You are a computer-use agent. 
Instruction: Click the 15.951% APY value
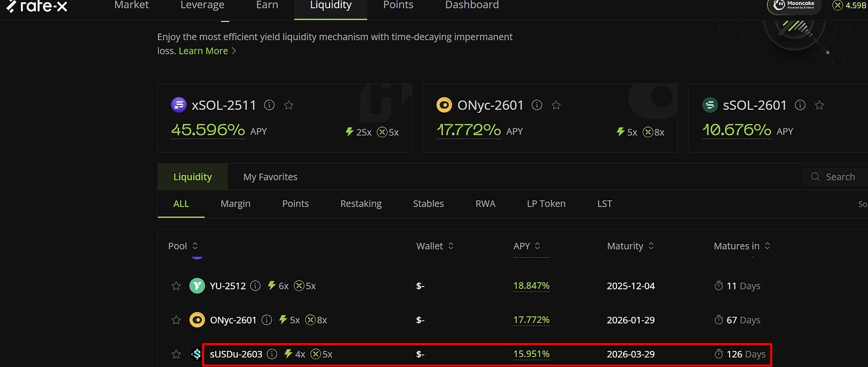pyautogui.click(x=531, y=354)
